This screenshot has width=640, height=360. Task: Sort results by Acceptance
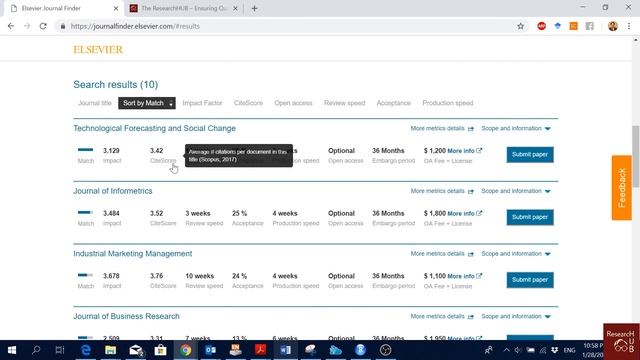tap(393, 103)
